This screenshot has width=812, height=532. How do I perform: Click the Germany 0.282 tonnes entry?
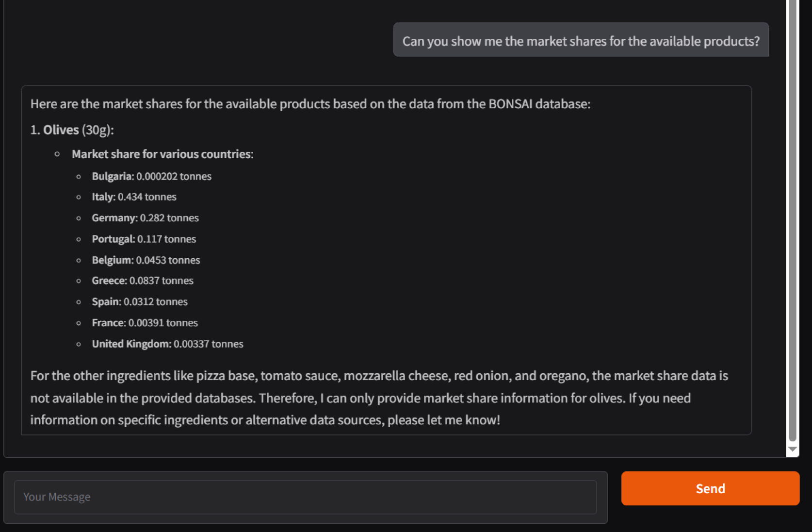tap(145, 218)
